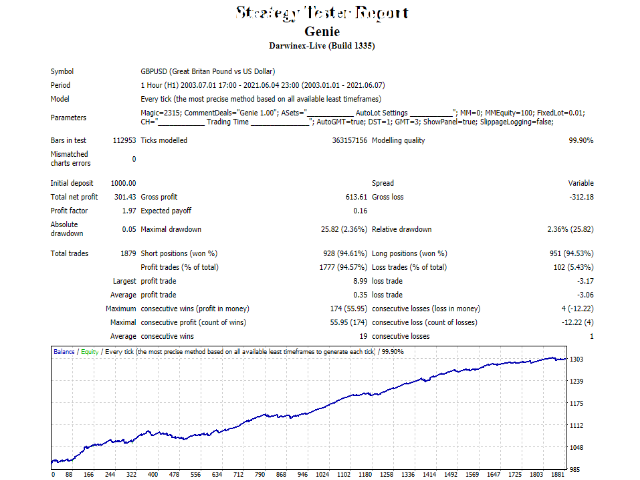Click the Bars in test value '112953'
This screenshot has width=640, height=480.
[124, 140]
